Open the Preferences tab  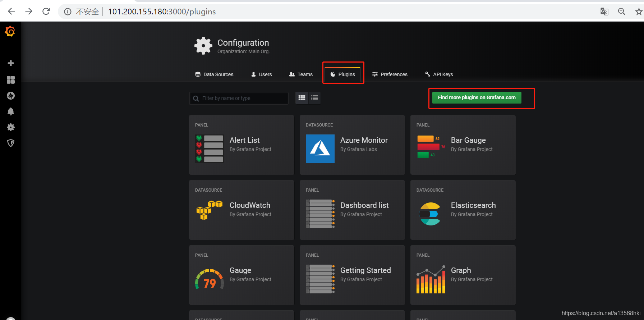click(x=390, y=74)
